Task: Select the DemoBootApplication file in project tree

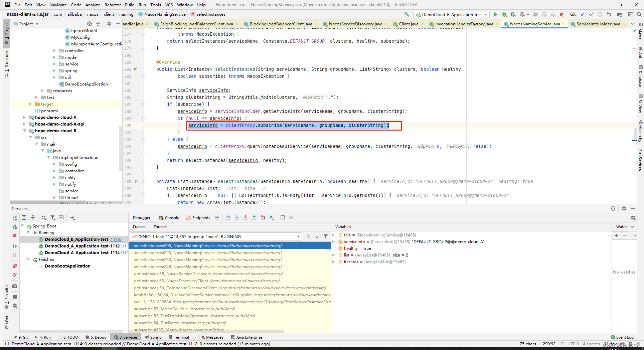Action: pos(86,84)
